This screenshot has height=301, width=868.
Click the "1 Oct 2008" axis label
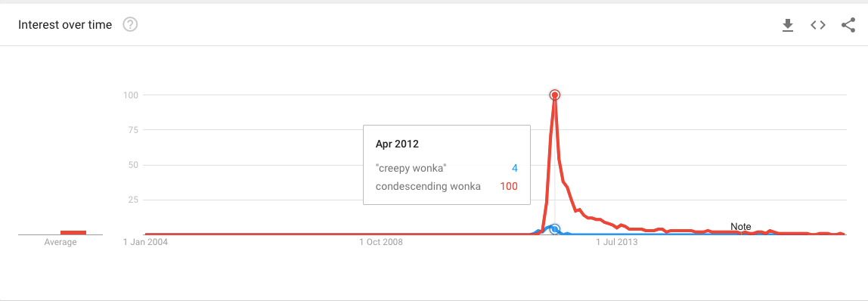(381, 242)
